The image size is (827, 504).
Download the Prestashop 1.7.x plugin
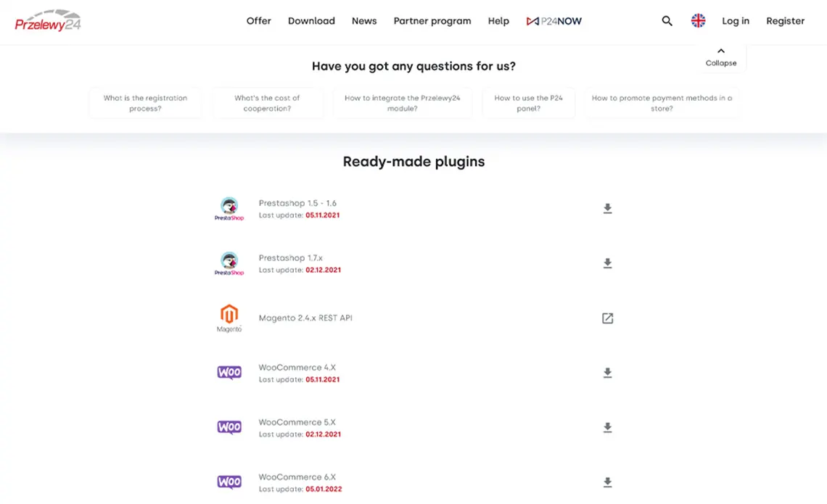point(608,263)
